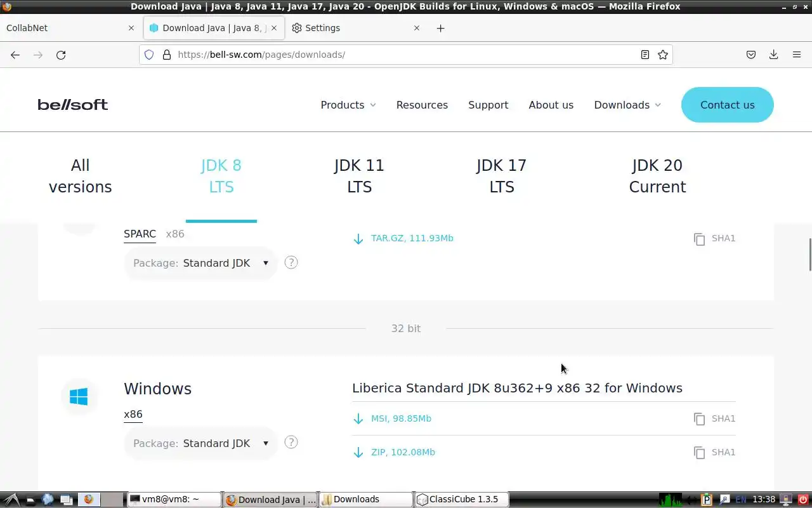Image resolution: width=812 pixels, height=508 pixels.
Task: Show the desktop windows icon in taskbar
Action: (x=67, y=500)
